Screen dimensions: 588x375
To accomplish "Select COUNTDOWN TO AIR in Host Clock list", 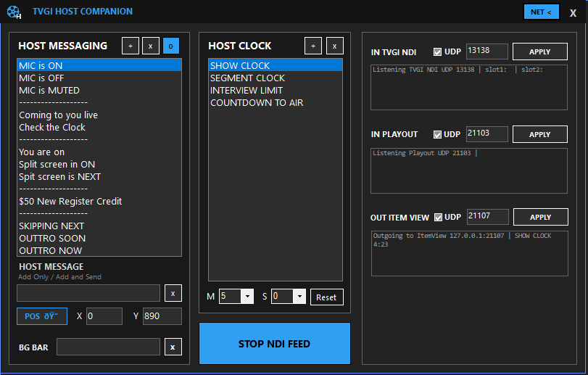I will tap(276, 103).
